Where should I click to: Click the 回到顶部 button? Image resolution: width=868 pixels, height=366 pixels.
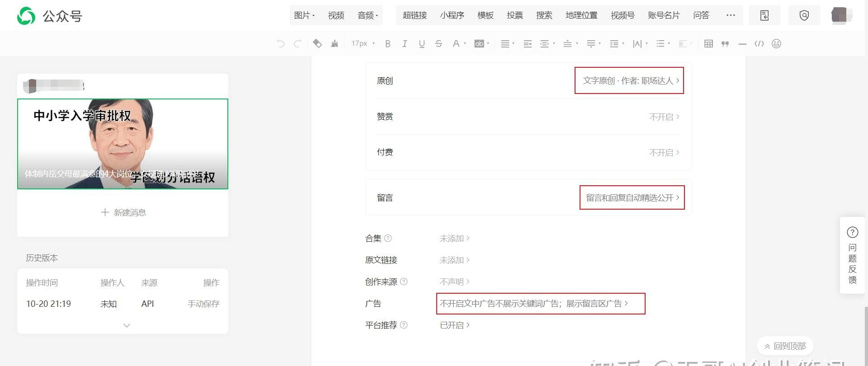pyautogui.click(x=785, y=346)
